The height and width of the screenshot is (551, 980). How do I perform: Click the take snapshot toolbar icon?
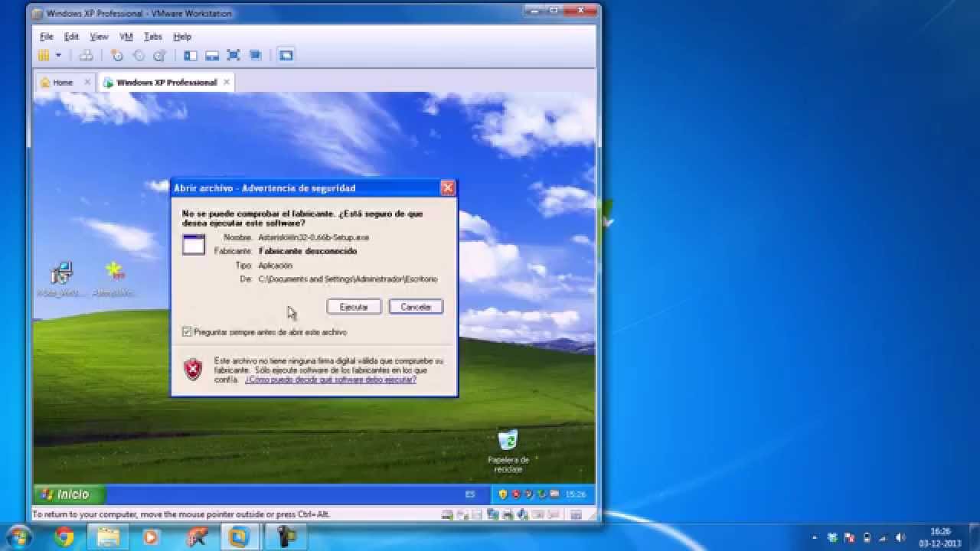[117, 55]
